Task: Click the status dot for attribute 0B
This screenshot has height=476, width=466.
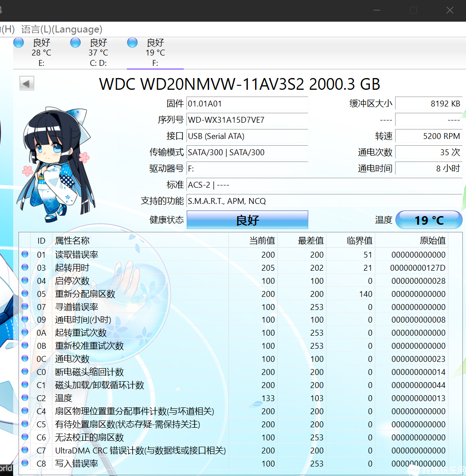Action: (x=25, y=346)
